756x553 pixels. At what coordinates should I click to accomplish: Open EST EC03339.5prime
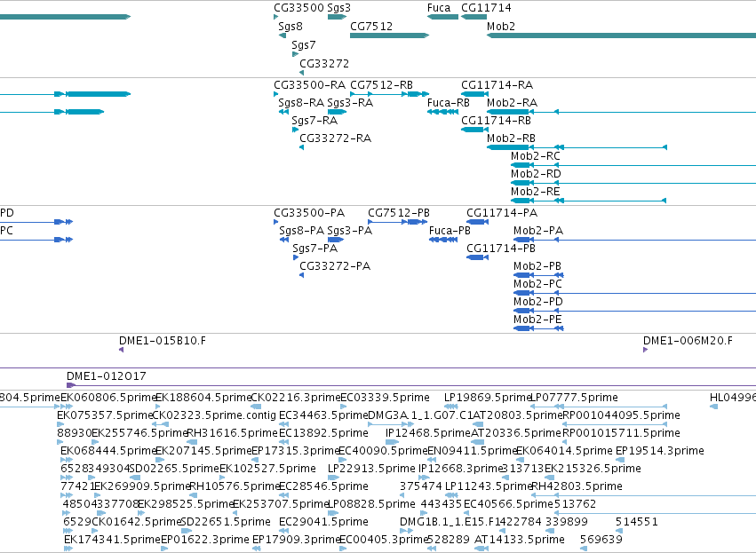pos(385,398)
